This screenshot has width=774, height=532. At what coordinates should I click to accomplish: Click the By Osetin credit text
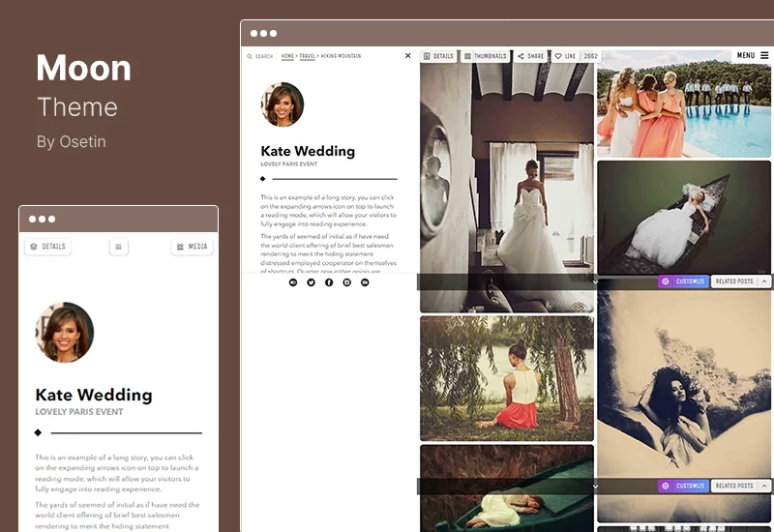point(71,142)
